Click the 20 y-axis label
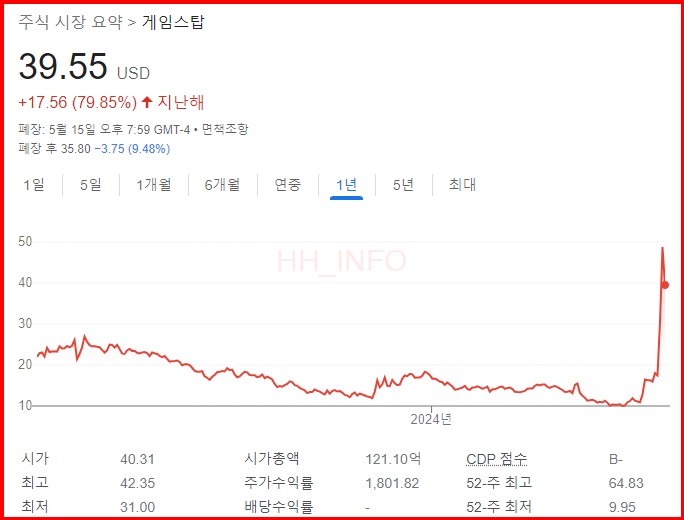 click(x=25, y=365)
